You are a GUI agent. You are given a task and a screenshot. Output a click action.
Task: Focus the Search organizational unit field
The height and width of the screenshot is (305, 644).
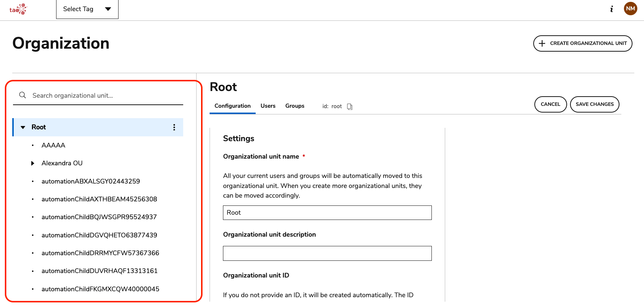[x=104, y=95]
